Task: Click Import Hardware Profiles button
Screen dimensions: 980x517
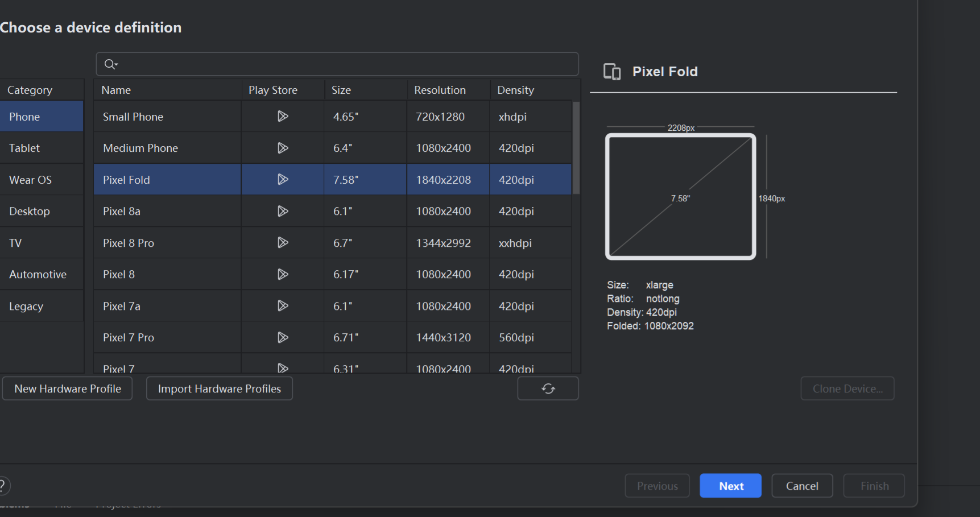Action: pyautogui.click(x=220, y=388)
